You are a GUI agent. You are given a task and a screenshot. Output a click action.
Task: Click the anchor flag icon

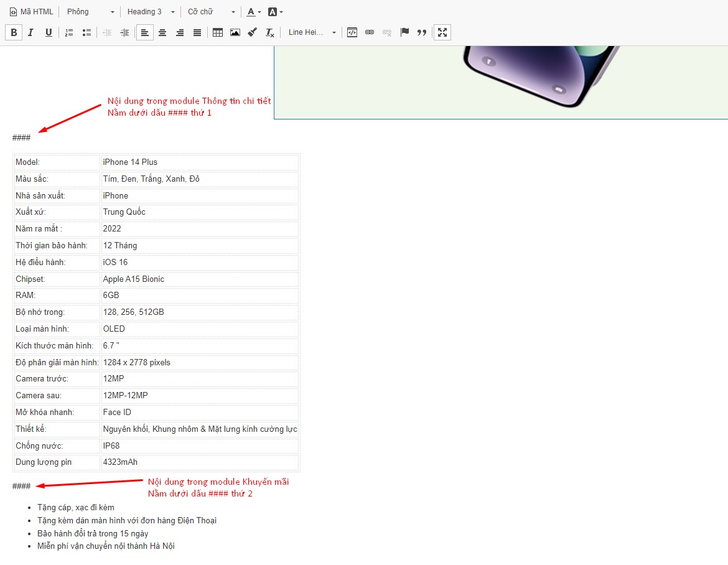(404, 32)
